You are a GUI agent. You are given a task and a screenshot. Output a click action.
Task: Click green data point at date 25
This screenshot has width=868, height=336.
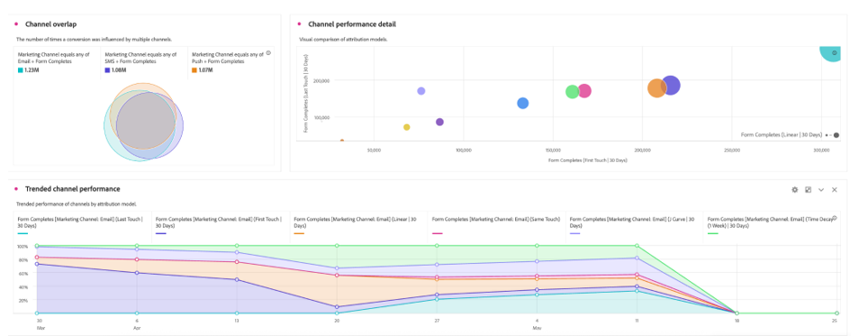(x=836, y=313)
